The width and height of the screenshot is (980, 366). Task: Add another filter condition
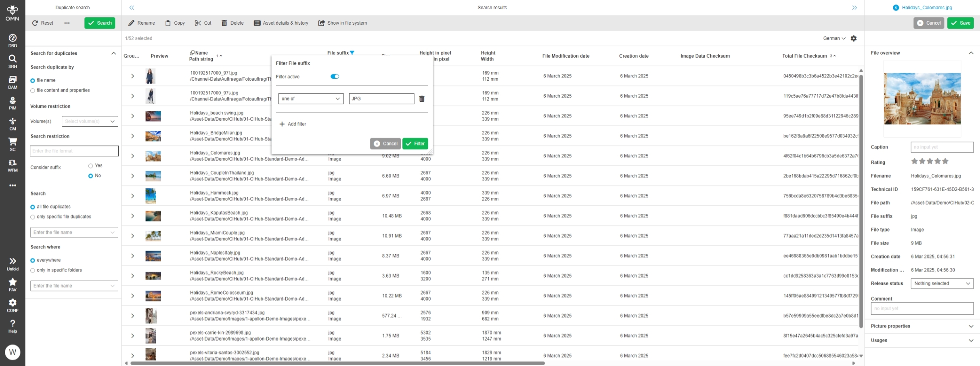[x=293, y=124]
